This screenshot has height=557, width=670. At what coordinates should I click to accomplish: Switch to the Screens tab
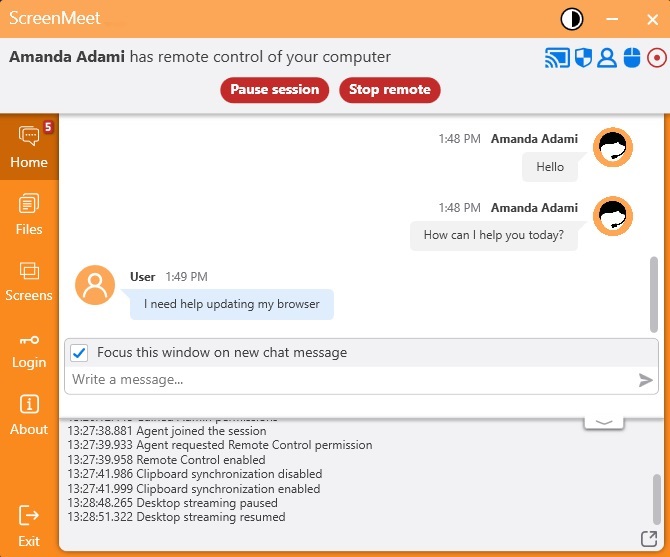[x=29, y=281]
